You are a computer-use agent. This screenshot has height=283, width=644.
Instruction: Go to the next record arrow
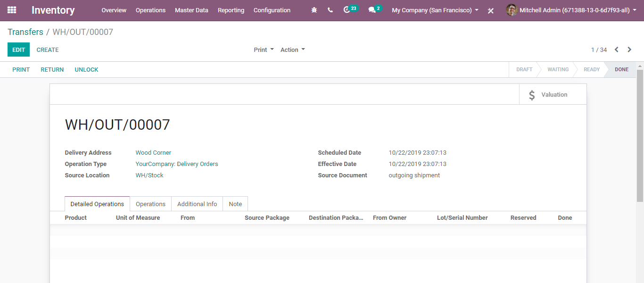[x=629, y=50]
